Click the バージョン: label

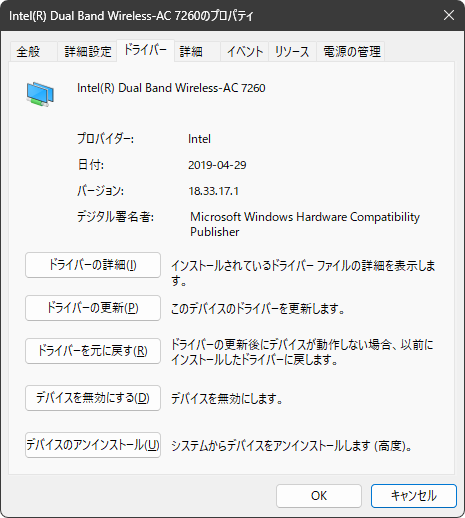point(100,191)
